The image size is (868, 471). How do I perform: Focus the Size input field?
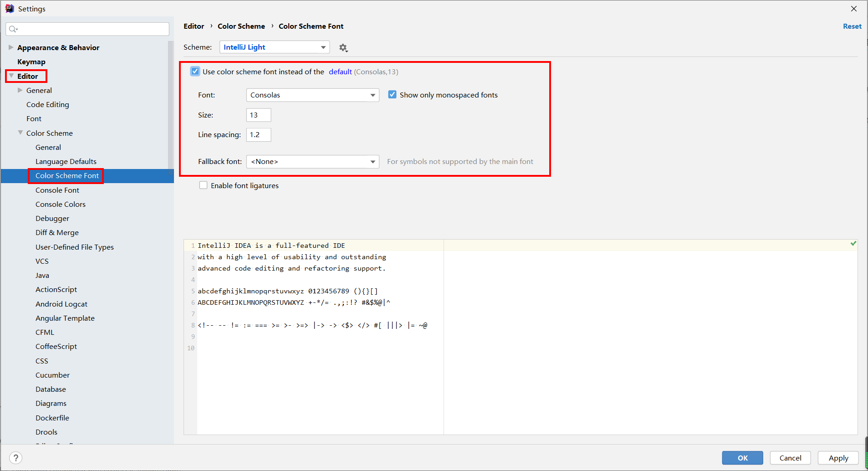259,115
